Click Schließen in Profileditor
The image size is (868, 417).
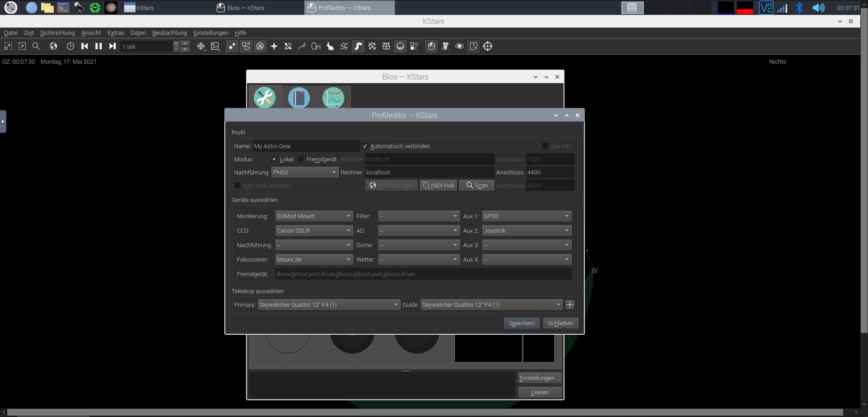pyautogui.click(x=560, y=323)
